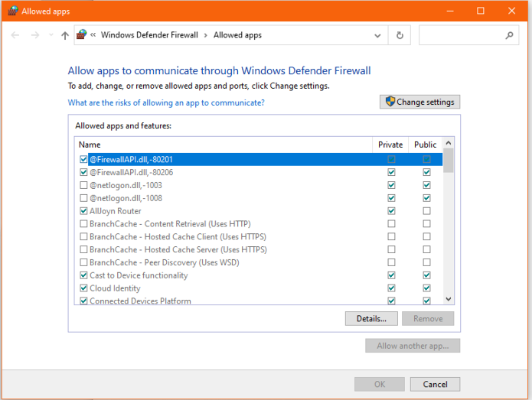Image resolution: width=532 pixels, height=400 pixels.
Task: Toggle Private checkbox for @netlogon.dll,-1003
Action: (391, 185)
